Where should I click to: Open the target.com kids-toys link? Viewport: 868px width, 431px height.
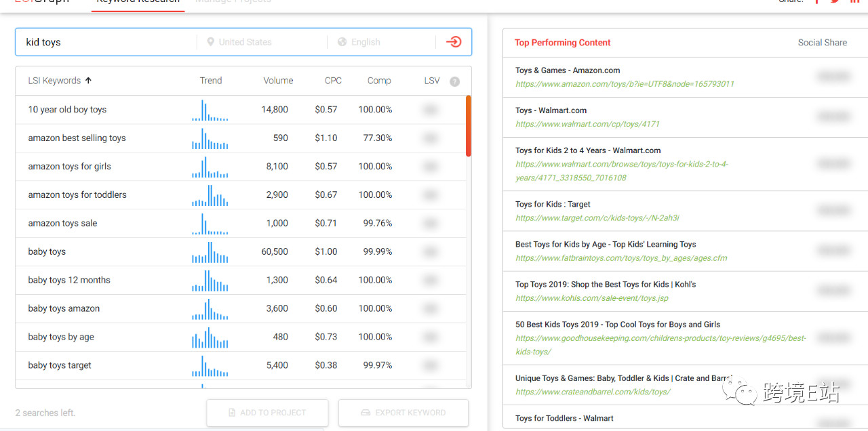coord(597,218)
